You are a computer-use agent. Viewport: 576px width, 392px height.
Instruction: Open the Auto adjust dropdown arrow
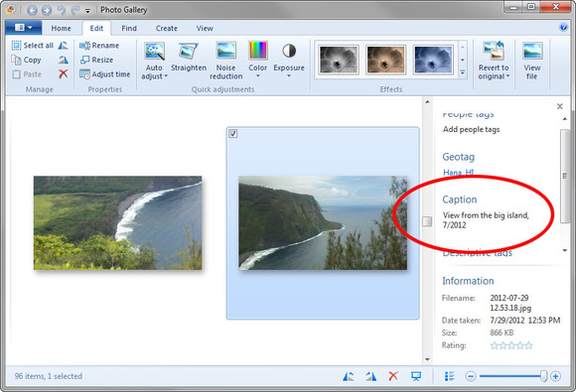click(166, 76)
